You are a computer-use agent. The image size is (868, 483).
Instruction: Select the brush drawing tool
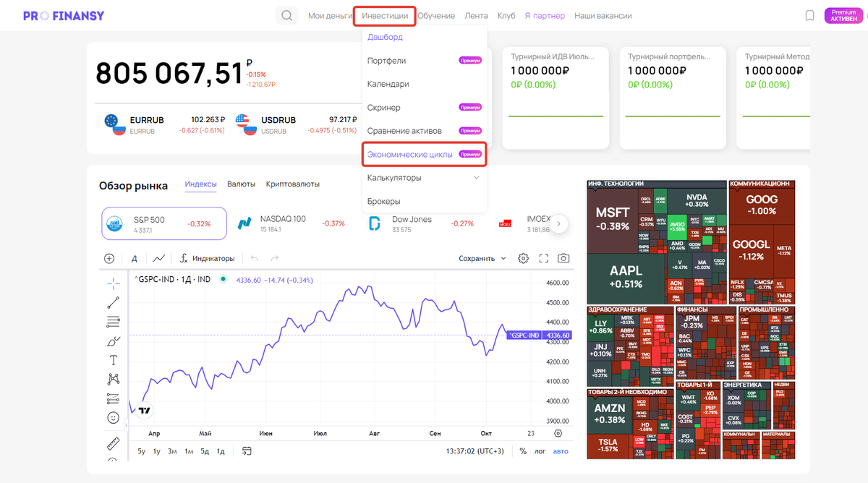(x=113, y=341)
